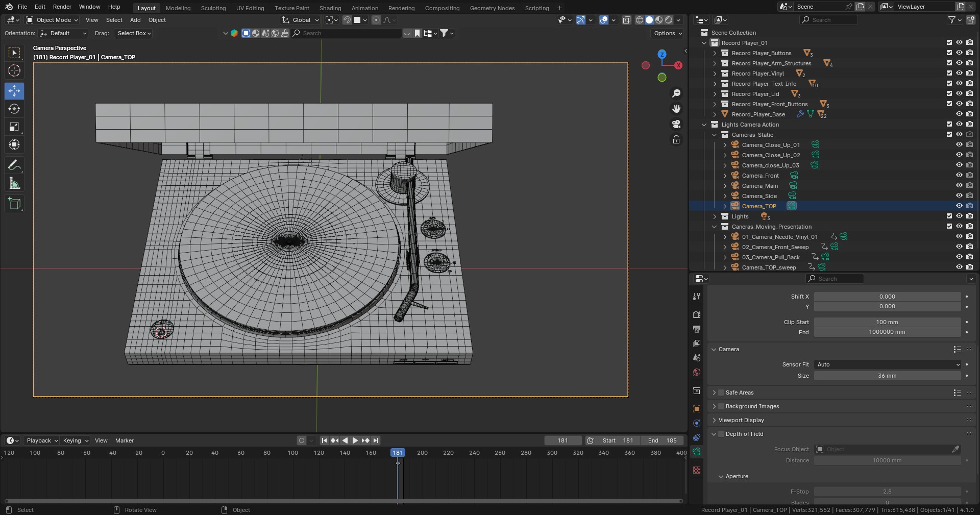Click the pan view hand icon
The image size is (980, 515).
coord(676,109)
